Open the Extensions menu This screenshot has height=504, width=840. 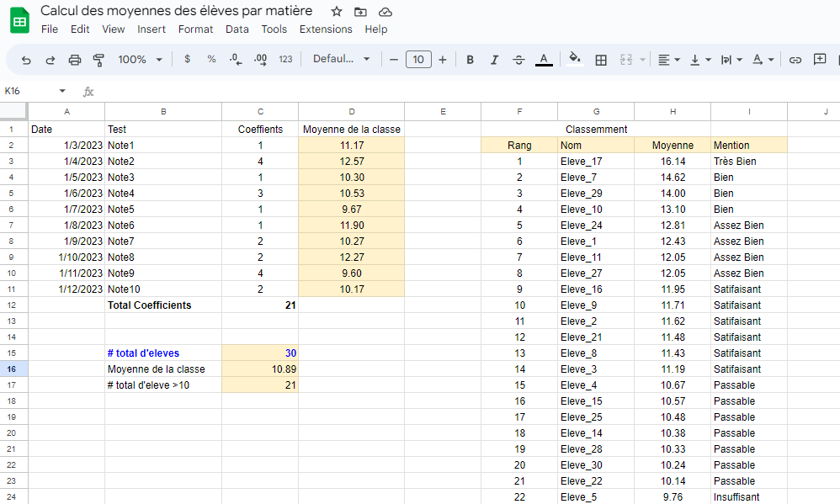pyautogui.click(x=326, y=29)
